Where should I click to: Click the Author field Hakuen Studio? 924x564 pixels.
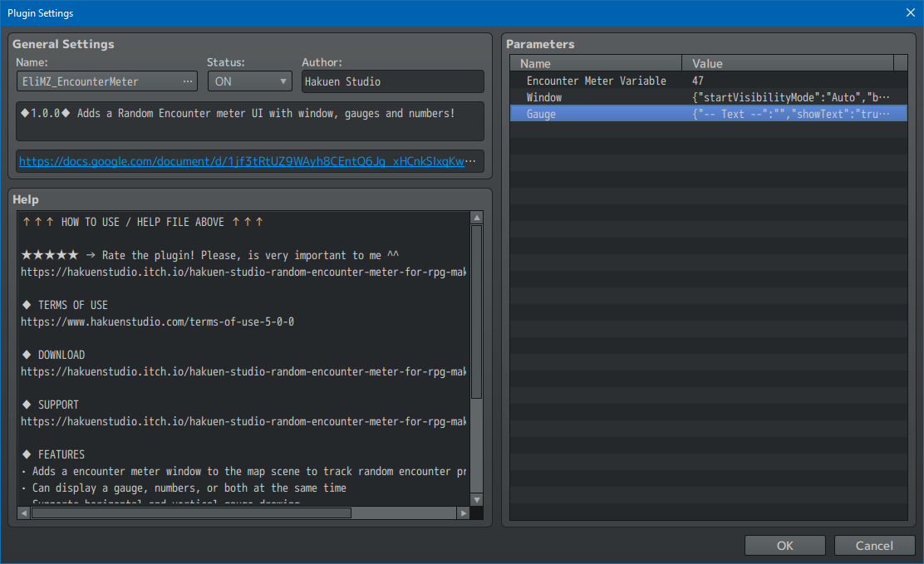(x=392, y=81)
